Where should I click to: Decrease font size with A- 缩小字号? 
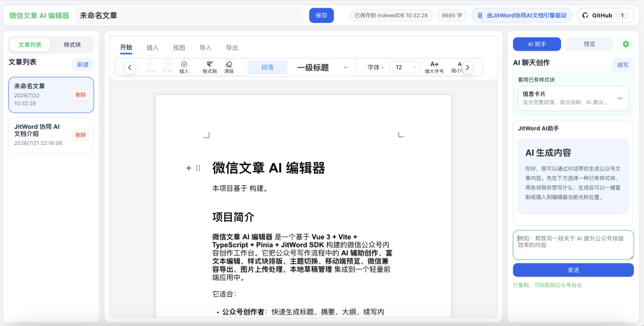pyautogui.click(x=457, y=67)
